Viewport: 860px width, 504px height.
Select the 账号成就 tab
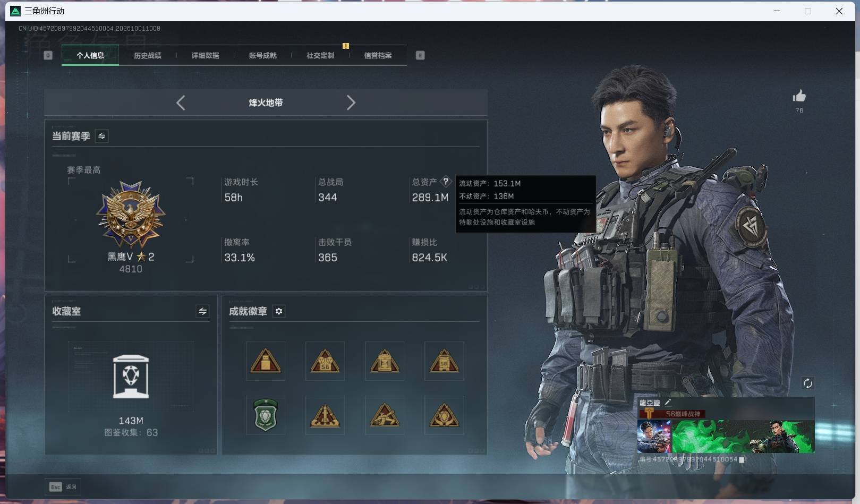(x=262, y=55)
